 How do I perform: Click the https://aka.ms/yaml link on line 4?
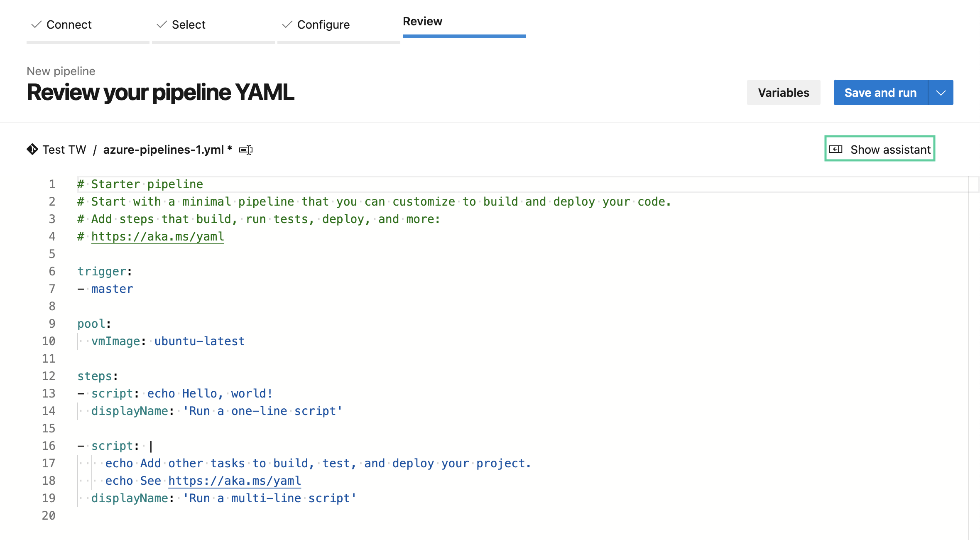157,236
